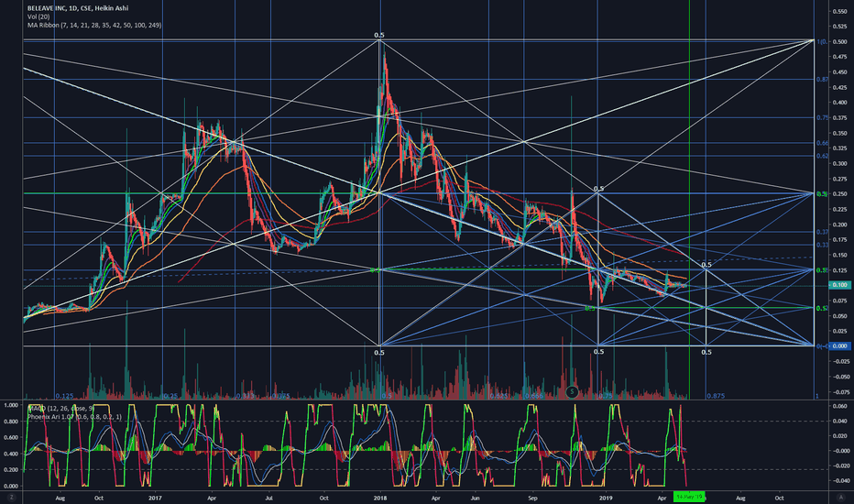Click the 0.050 value on the price axis

point(839,316)
